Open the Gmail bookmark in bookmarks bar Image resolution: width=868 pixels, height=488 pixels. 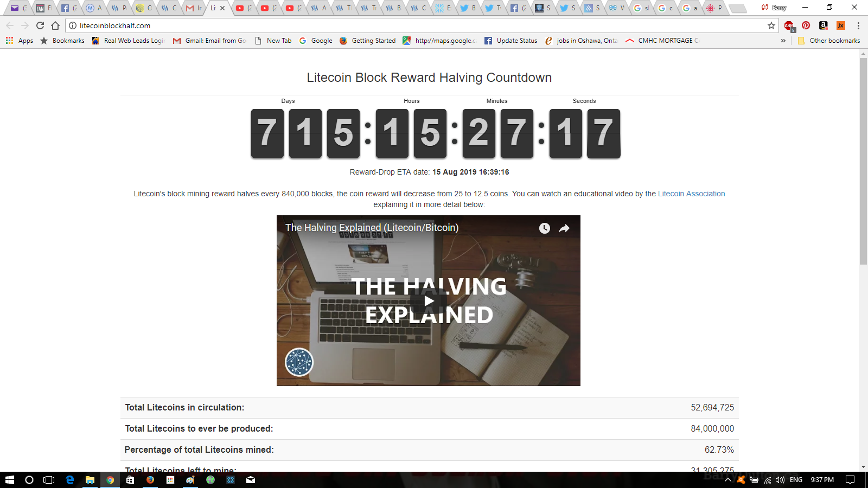(x=209, y=41)
